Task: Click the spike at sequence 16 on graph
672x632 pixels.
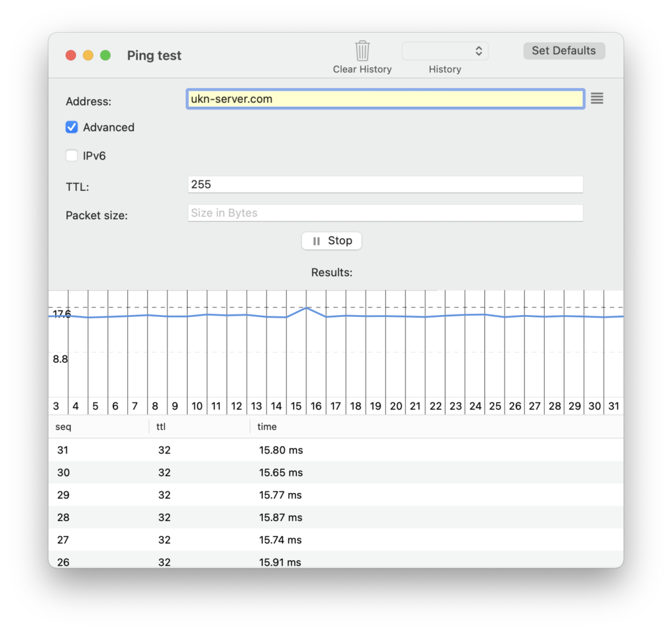Action: coord(306,308)
